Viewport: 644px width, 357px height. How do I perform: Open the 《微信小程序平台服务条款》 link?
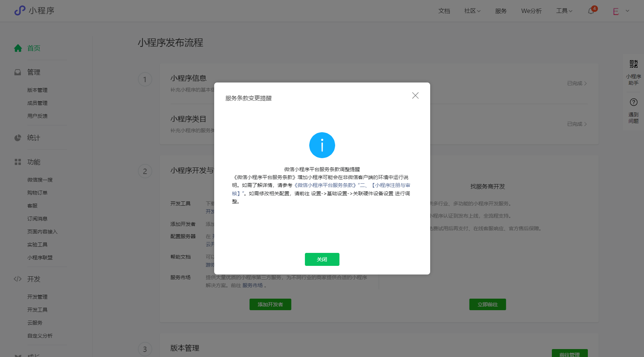(x=325, y=185)
